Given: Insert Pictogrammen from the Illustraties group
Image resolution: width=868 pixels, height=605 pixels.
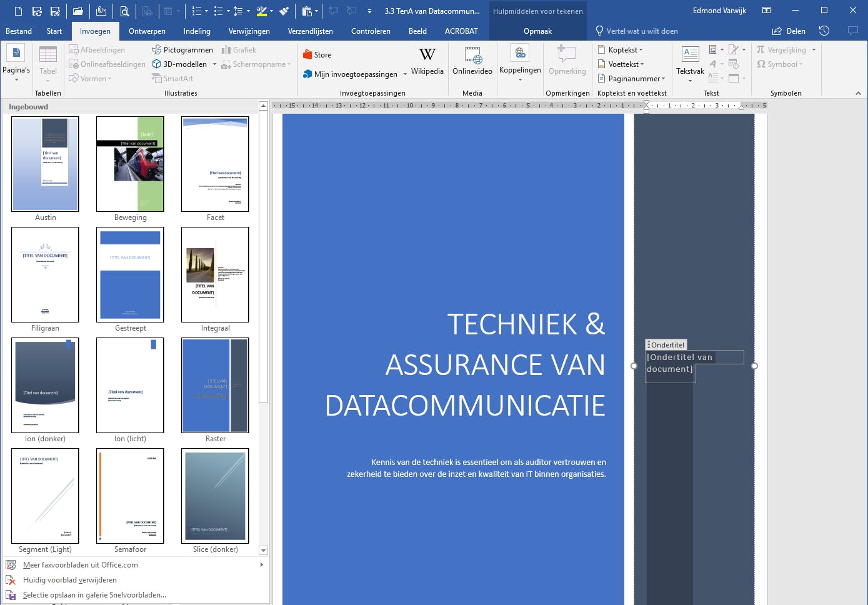Looking at the screenshot, I should pyautogui.click(x=182, y=50).
